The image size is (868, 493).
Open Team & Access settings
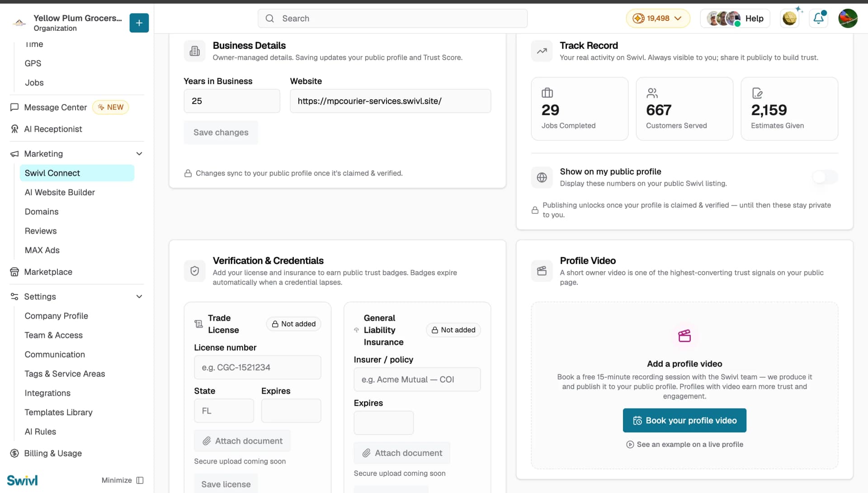click(x=53, y=335)
